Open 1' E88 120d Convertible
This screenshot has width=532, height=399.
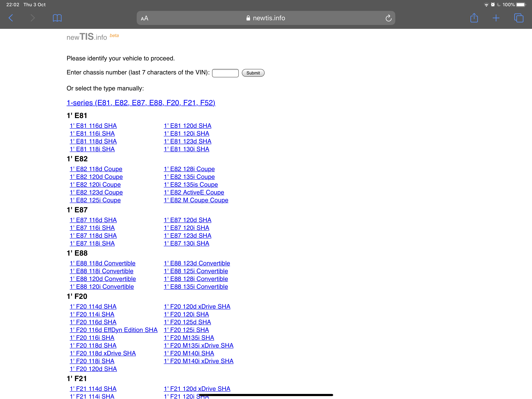click(103, 279)
